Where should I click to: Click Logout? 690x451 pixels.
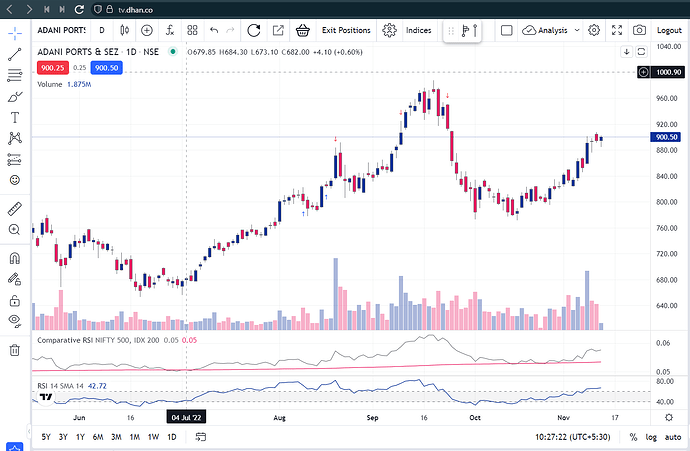(669, 30)
